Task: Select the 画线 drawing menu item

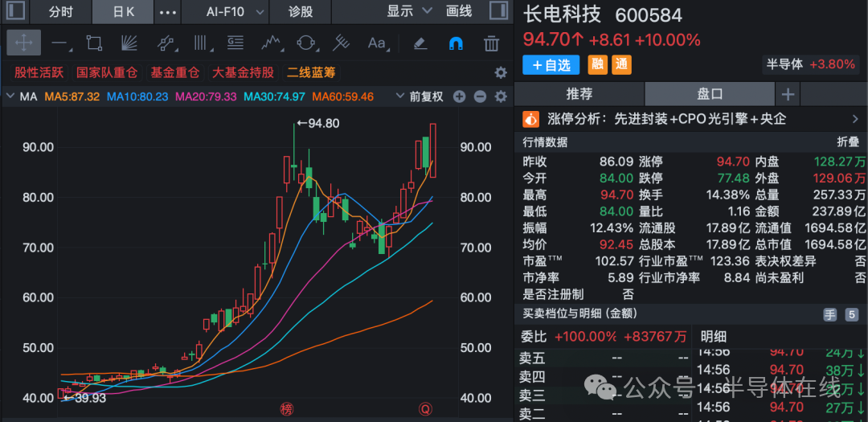Action: click(x=459, y=11)
